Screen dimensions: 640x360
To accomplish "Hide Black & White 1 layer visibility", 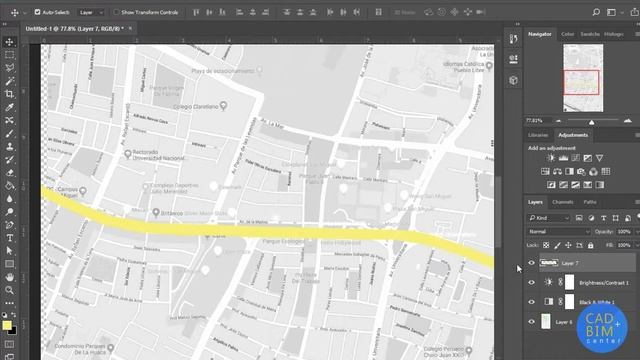I will tap(531, 302).
